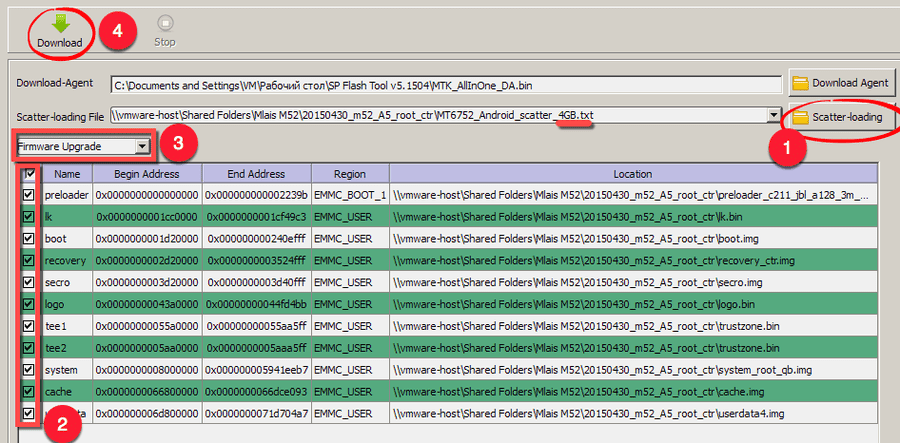Click begin address 0x0000000001d20000
The image size is (900, 443).
[x=148, y=239]
